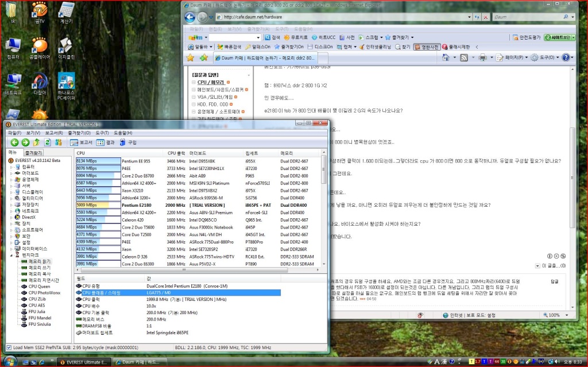Click IE address bar URL field

(x=343, y=17)
